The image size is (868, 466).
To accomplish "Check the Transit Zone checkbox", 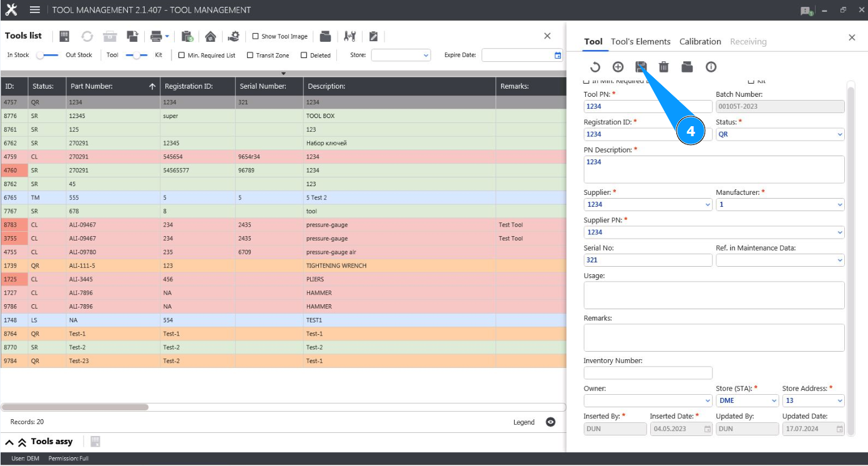I will click(x=250, y=55).
